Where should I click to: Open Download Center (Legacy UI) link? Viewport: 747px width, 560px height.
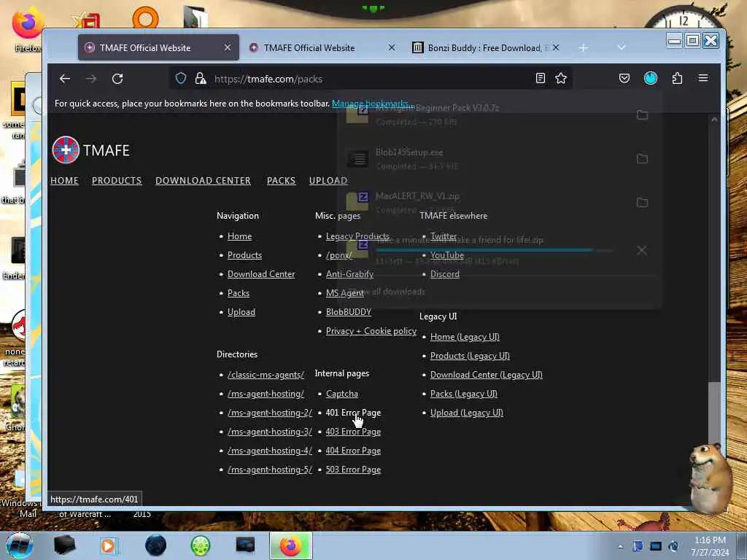tap(486, 375)
